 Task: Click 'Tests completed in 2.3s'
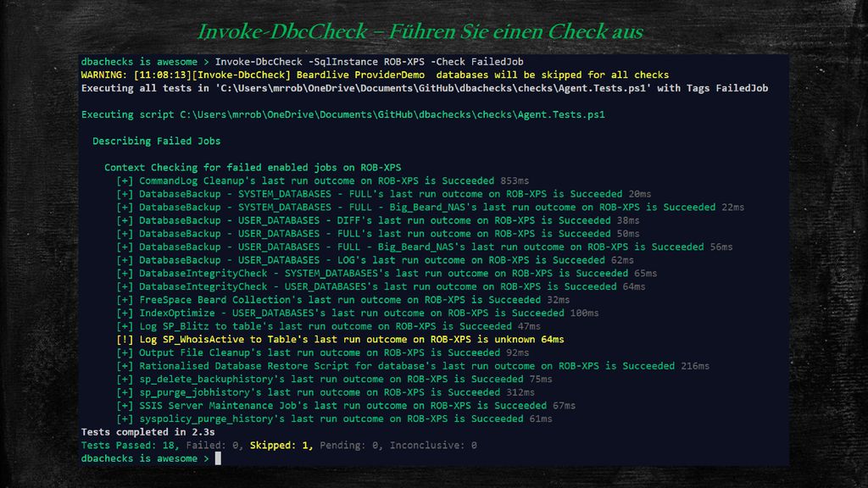click(147, 432)
